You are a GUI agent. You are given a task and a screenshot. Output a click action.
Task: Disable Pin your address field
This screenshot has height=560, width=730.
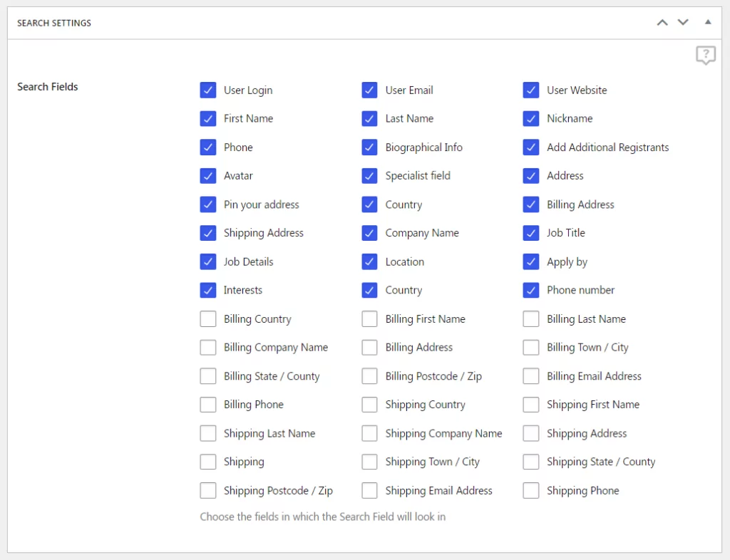click(208, 204)
